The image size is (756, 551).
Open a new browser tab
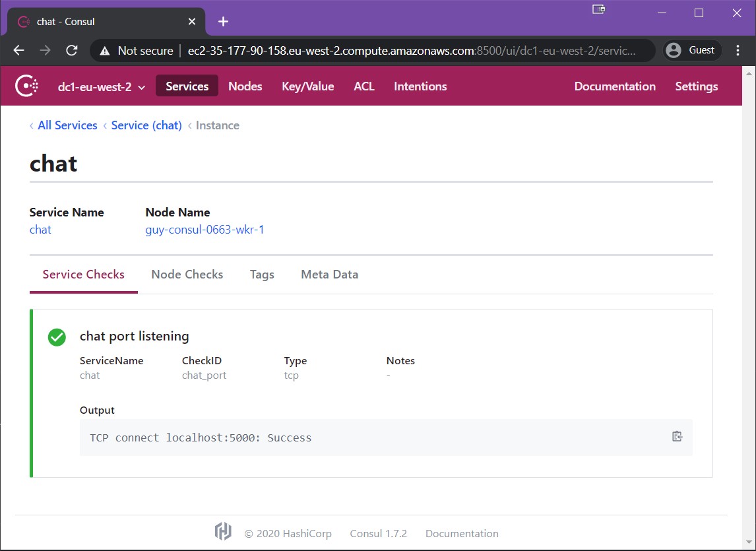(x=223, y=21)
